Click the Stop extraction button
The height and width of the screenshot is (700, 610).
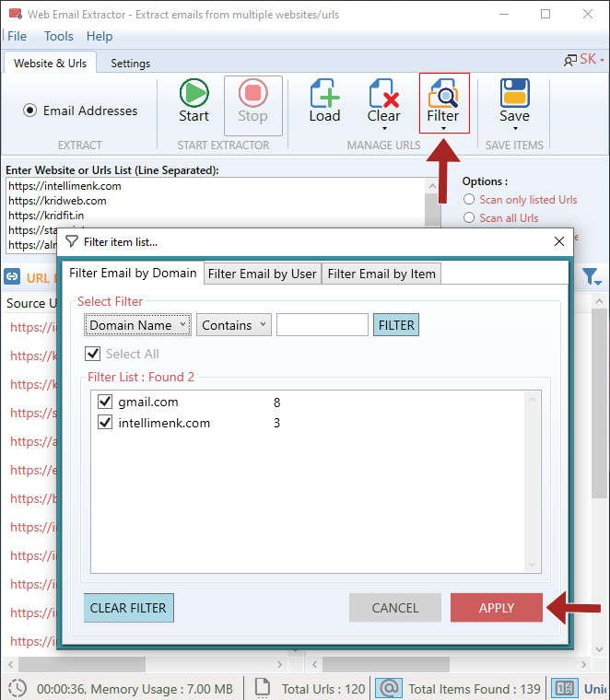[x=252, y=105]
